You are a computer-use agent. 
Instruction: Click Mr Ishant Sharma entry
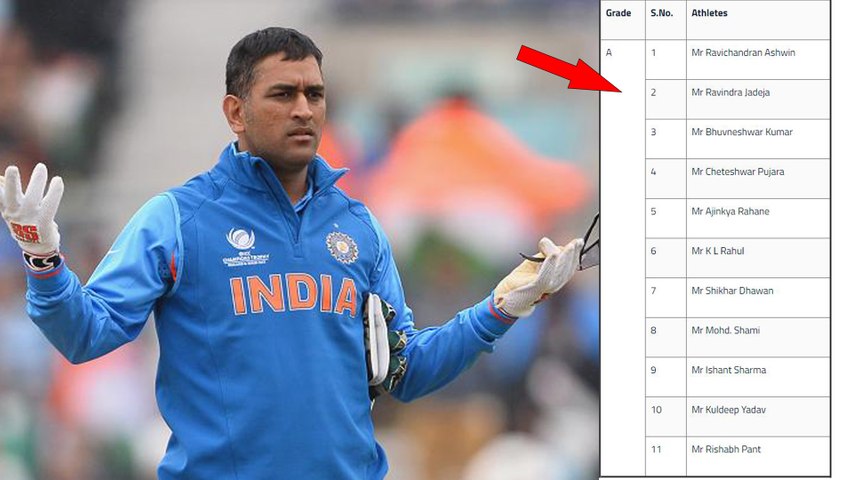728,370
